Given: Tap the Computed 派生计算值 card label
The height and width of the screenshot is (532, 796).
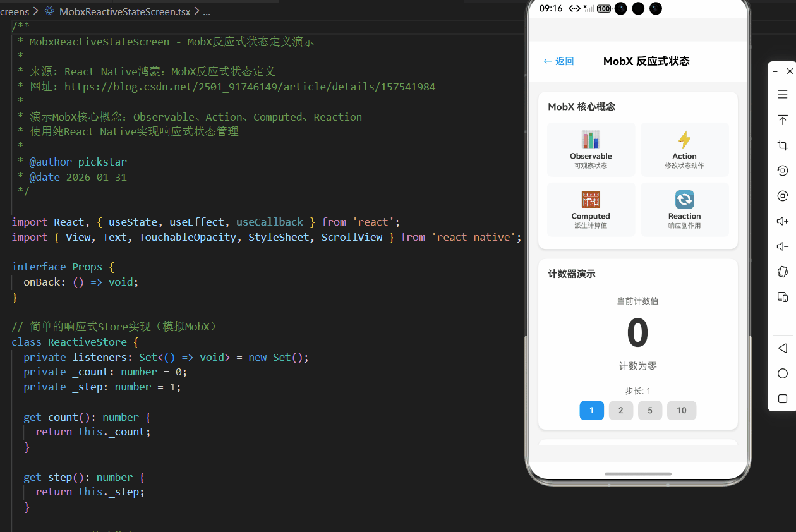Looking at the screenshot, I should [591, 221].
